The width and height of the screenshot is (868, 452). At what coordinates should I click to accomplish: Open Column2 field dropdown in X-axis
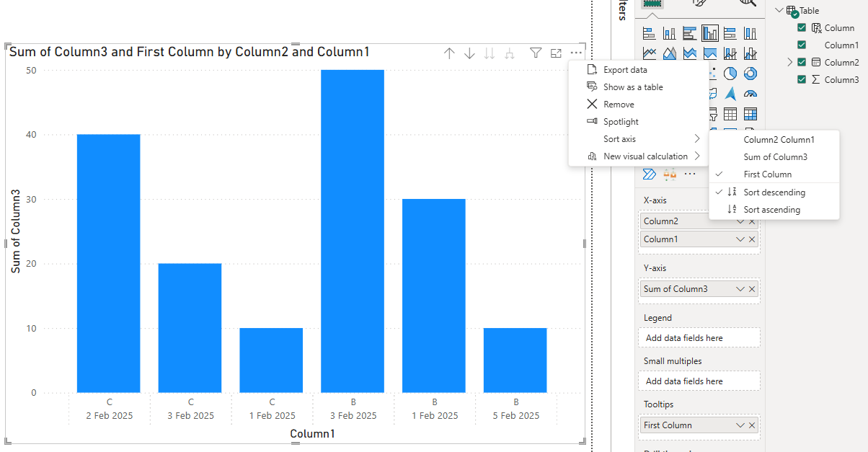click(740, 221)
